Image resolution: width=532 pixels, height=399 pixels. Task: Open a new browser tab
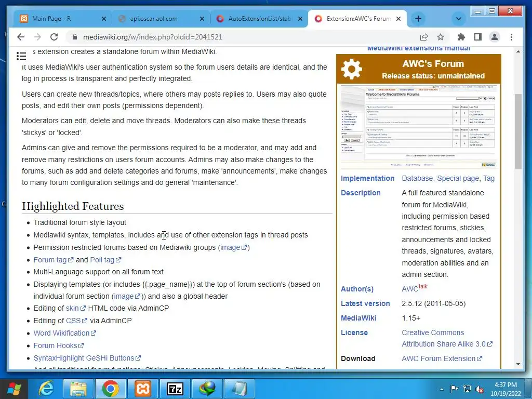(418, 19)
